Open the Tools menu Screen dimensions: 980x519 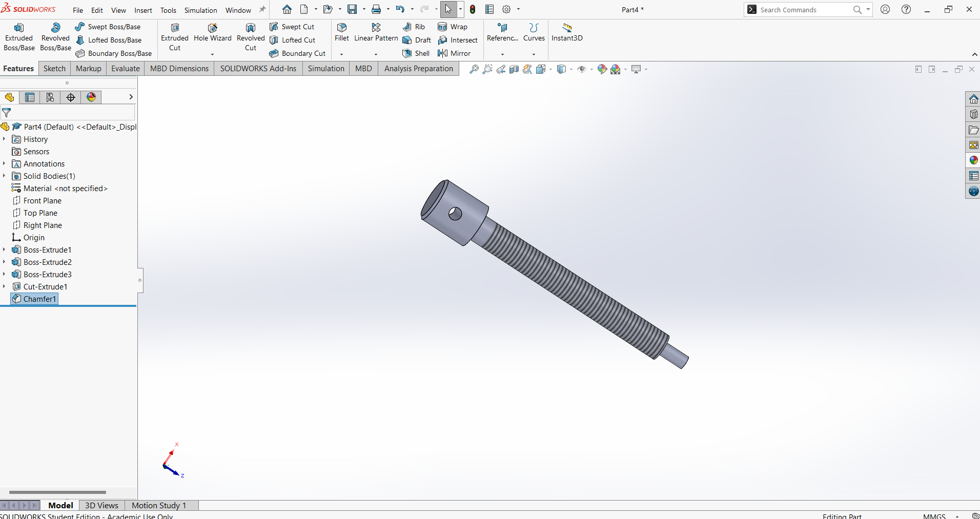coord(168,10)
